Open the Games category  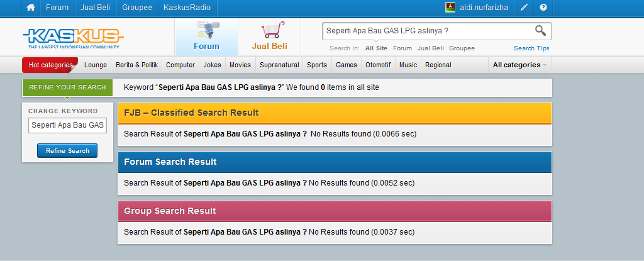[x=347, y=65]
